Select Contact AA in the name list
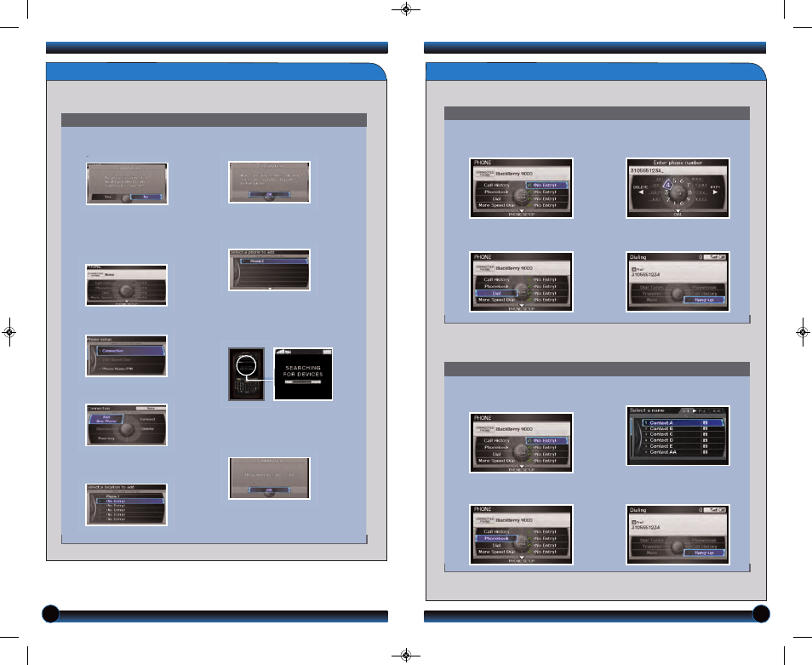 coord(682,452)
